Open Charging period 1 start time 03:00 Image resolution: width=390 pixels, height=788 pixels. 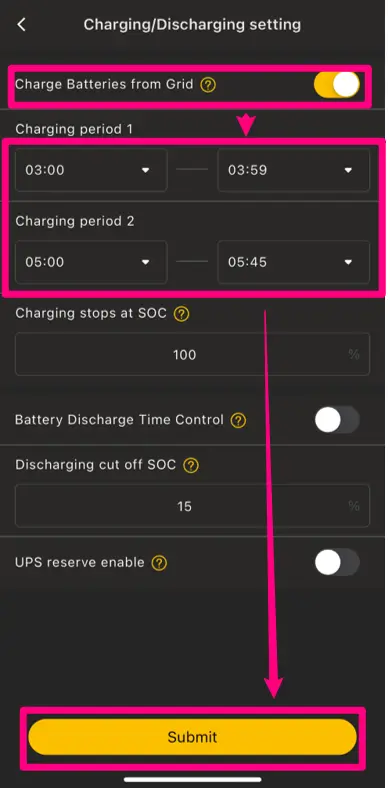pos(91,170)
